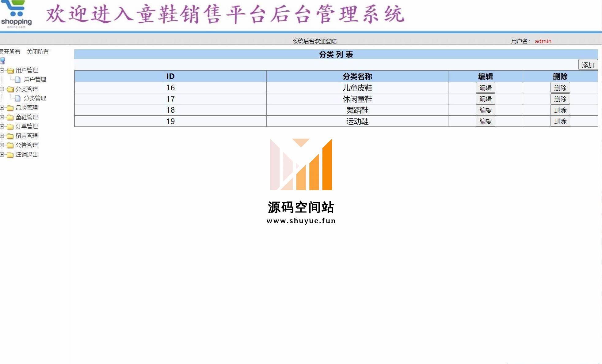Click the 订单管理 folder icon
This screenshot has height=364, width=602.
[x=10, y=126]
